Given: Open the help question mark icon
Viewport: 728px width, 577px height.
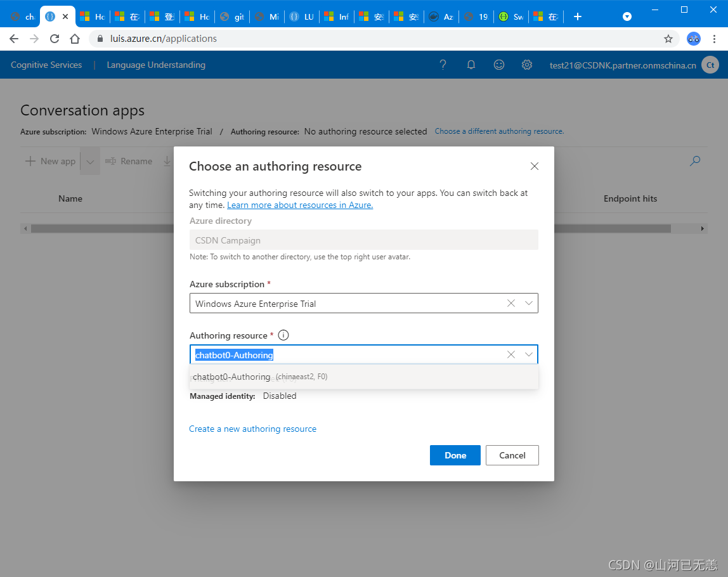Looking at the screenshot, I should coord(443,65).
